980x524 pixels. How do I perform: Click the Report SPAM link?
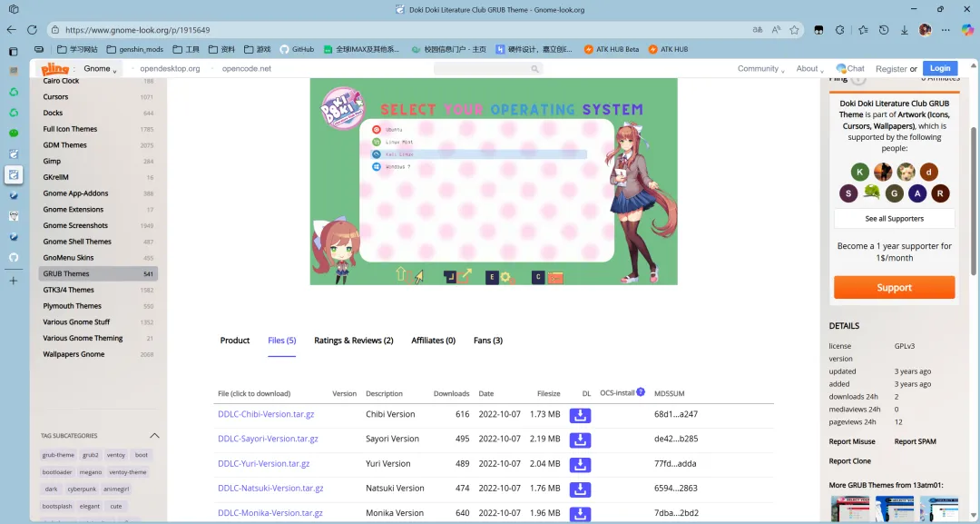coord(915,441)
